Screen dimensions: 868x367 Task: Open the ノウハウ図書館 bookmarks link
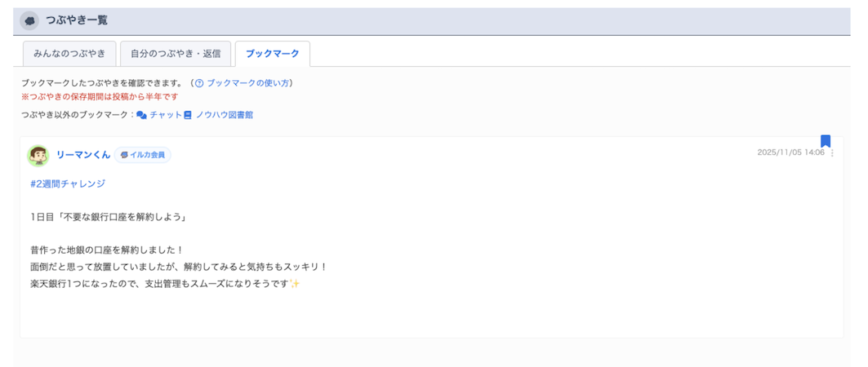225,115
